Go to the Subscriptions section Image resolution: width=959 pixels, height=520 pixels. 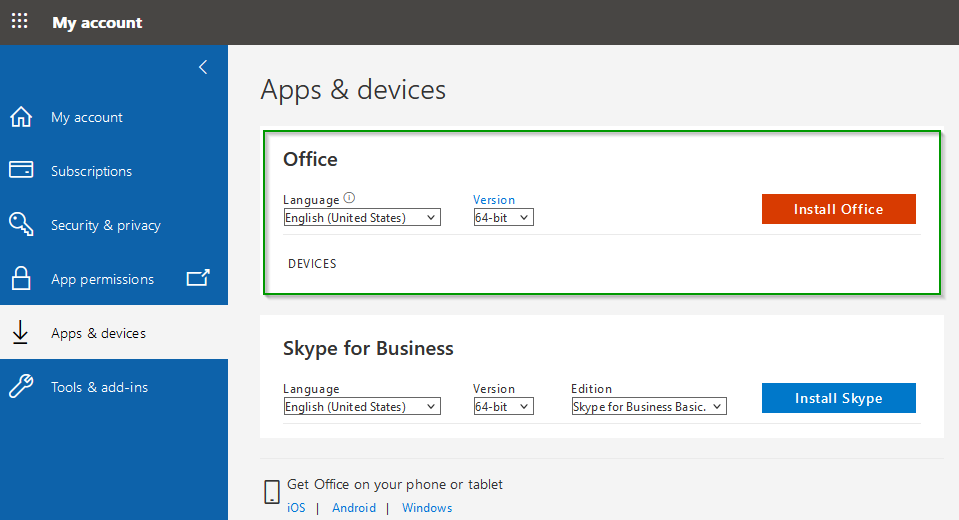click(x=114, y=171)
